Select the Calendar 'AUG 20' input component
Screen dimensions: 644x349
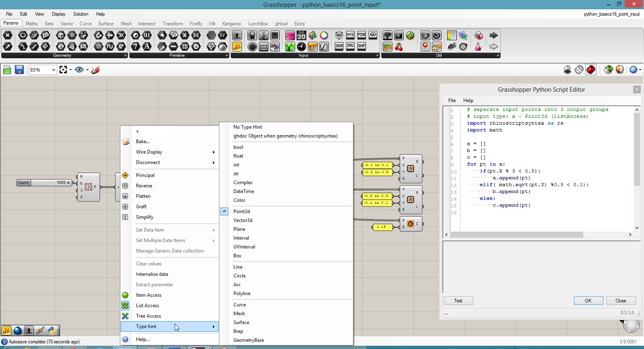[301, 35]
